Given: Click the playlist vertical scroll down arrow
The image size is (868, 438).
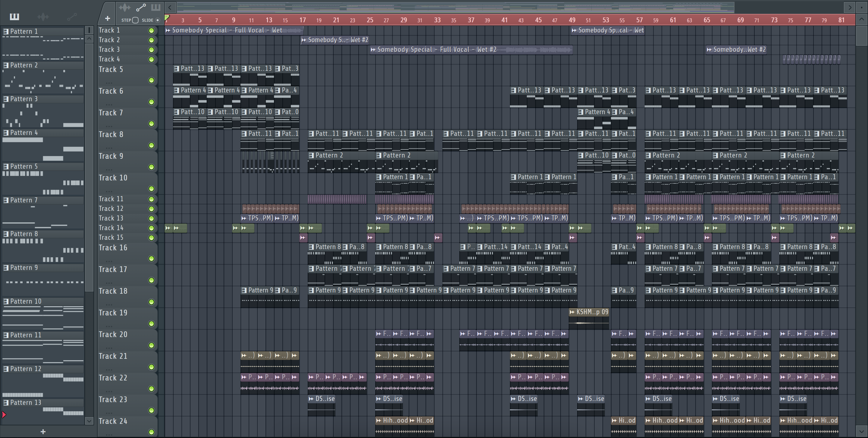Looking at the screenshot, I should tap(862, 431).
